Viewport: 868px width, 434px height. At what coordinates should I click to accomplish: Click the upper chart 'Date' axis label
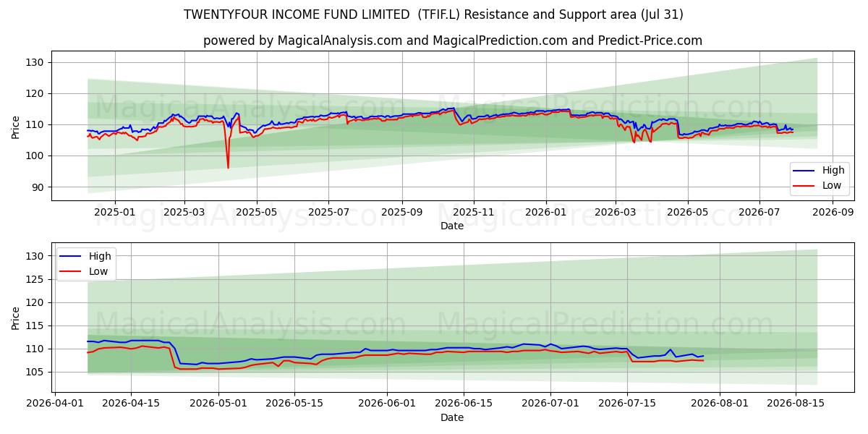452,226
